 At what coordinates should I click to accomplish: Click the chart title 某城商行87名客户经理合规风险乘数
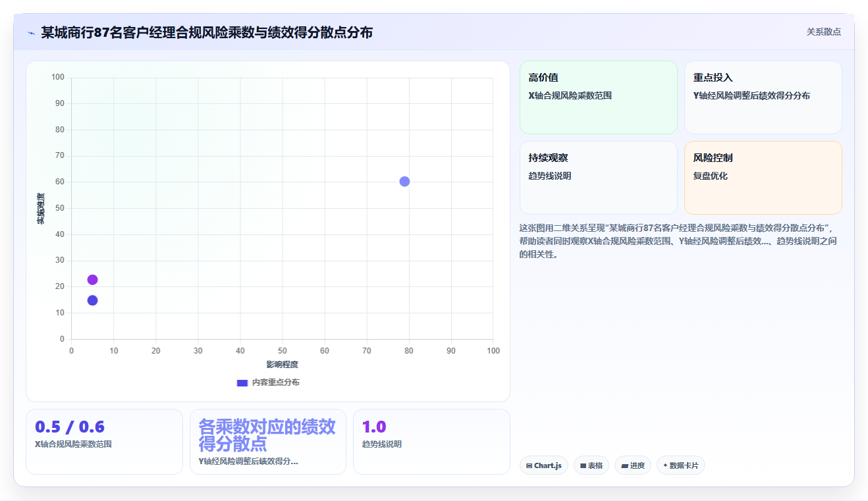[x=207, y=32]
